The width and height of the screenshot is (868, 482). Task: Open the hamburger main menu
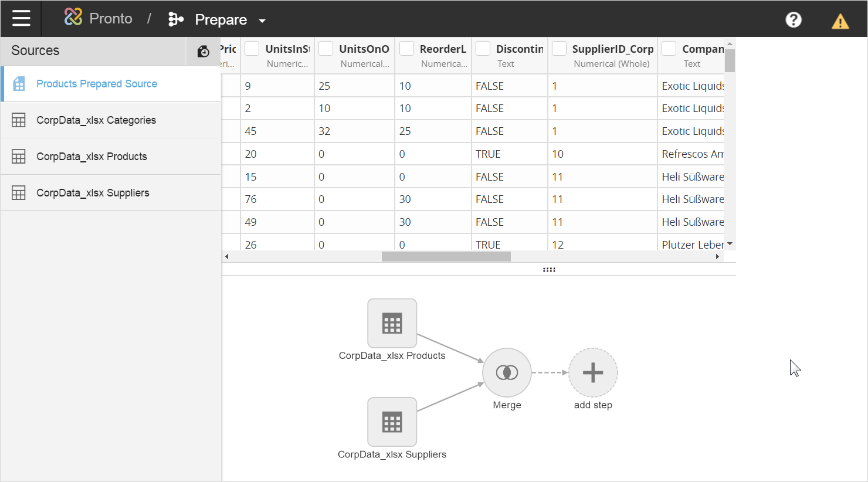coord(21,19)
